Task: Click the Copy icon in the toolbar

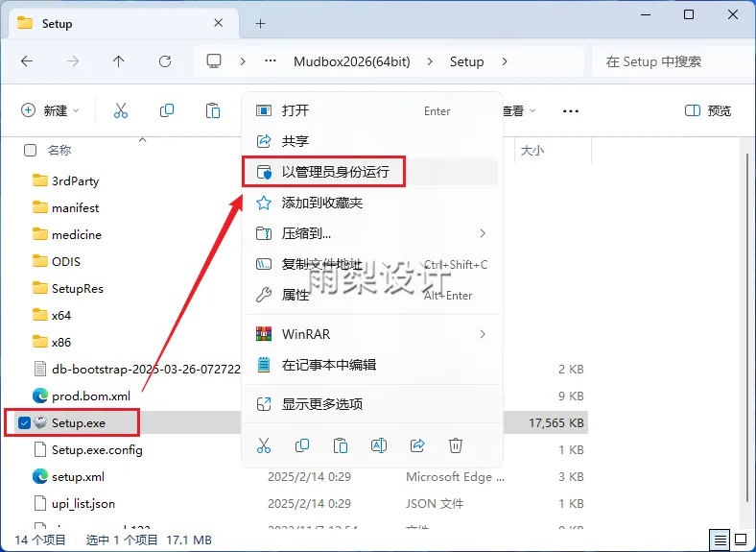Action: click(x=167, y=110)
